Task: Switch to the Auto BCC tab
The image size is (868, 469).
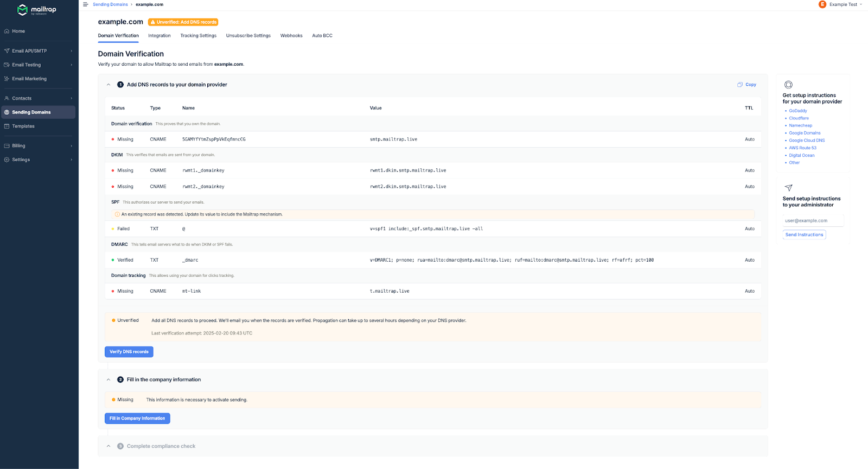Action: pyautogui.click(x=322, y=36)
